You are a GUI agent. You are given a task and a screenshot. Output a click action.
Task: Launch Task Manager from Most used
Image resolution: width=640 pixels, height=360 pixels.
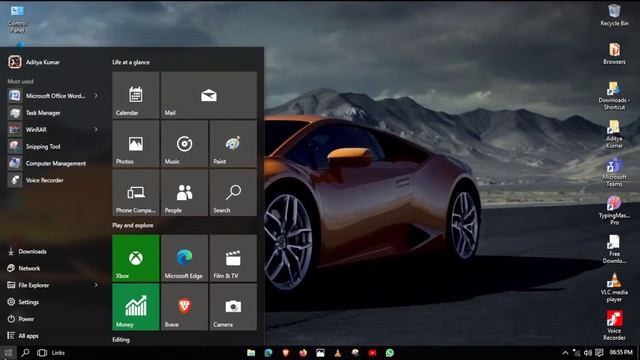[53, 113]
